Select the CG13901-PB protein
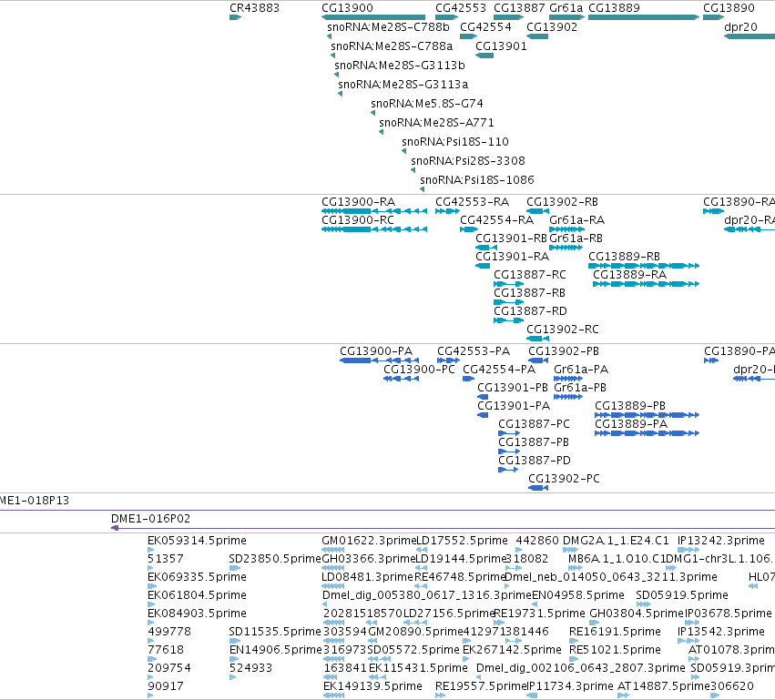Image resolution: width=775 pixels, height=700 pixels. [483, 397]
